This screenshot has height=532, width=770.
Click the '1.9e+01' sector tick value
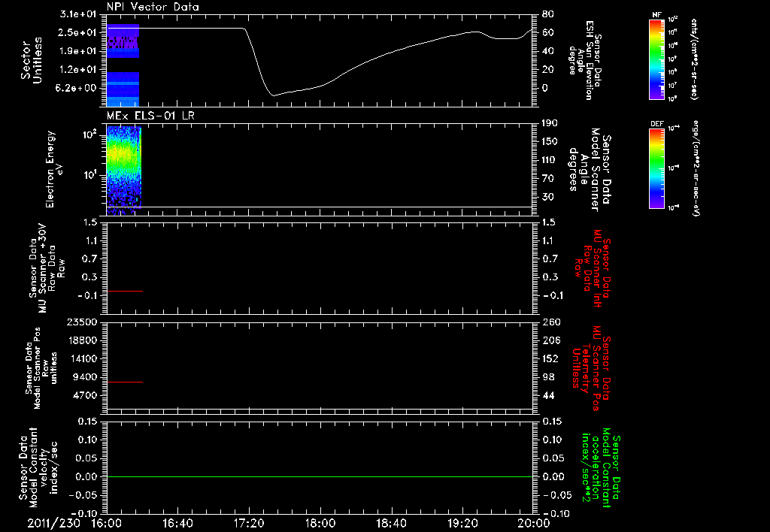78,51
